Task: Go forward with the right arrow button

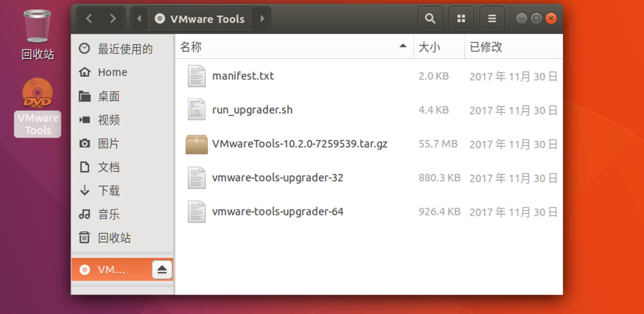Action: point(113,18)
